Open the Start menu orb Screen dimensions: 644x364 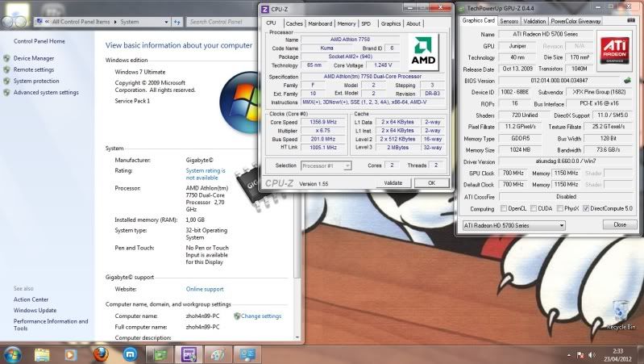point(12,354)
